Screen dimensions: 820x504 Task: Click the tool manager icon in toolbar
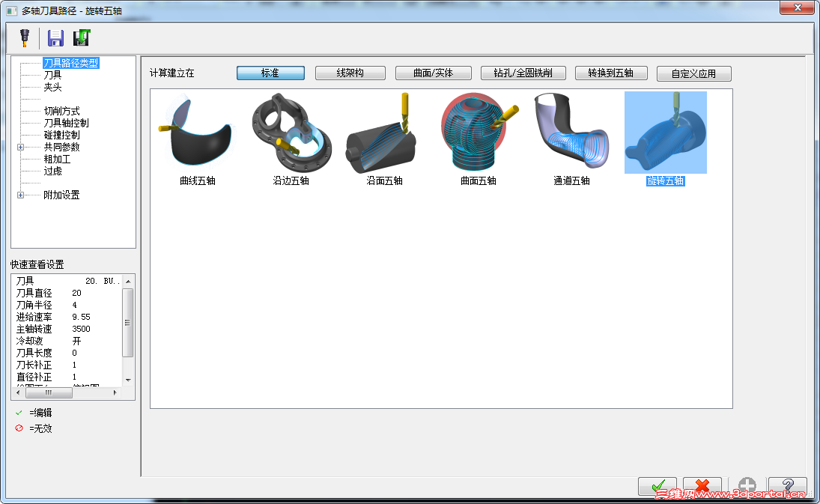25,37
